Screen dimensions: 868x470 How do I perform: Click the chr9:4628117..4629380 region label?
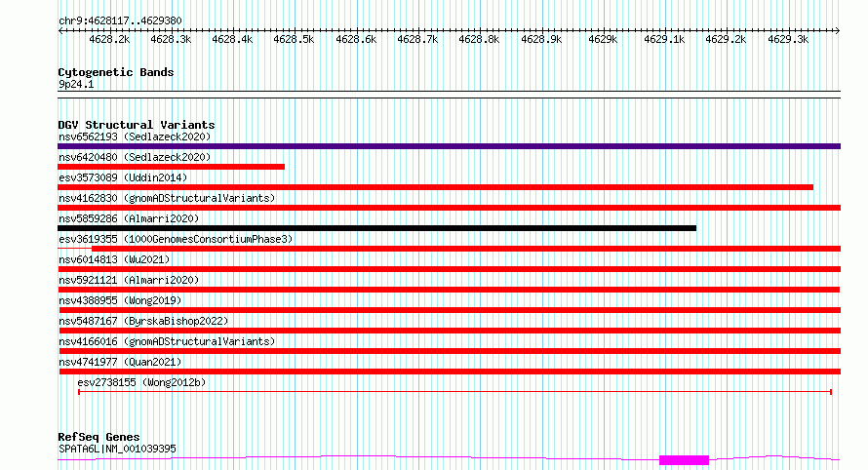(120, 20)
